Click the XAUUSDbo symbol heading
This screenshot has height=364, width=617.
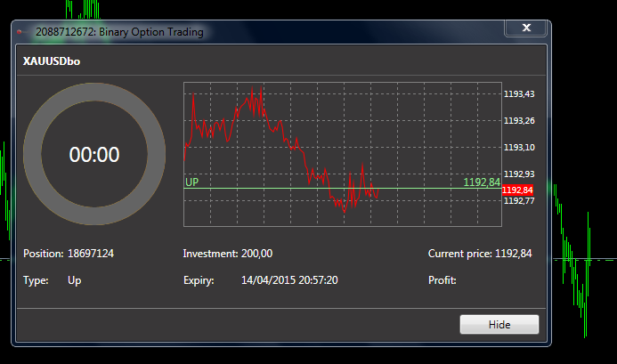(52, 61)
